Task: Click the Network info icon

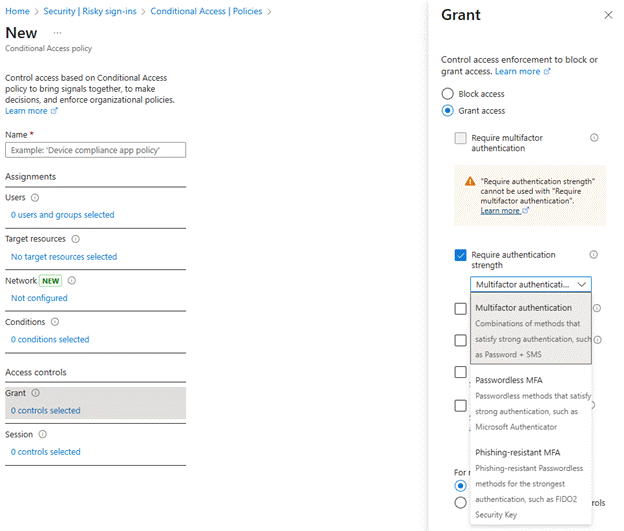Action: 71,281
